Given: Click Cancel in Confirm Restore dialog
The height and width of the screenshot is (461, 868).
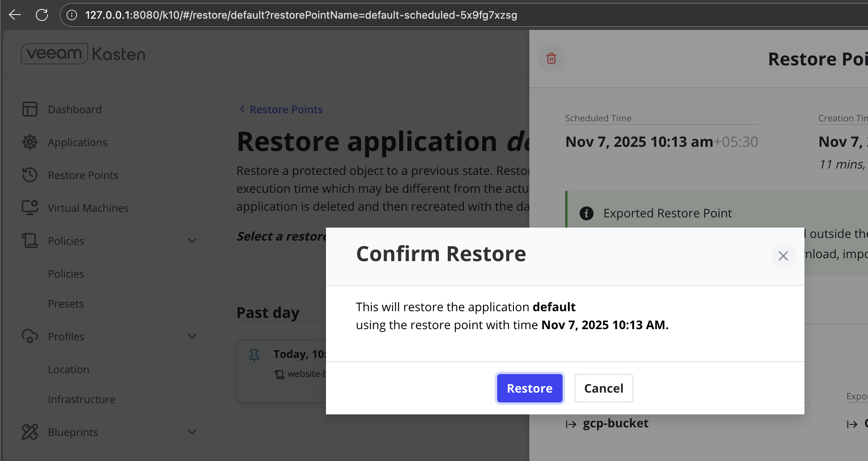Looking at the screenshot, I should tap(603, 388).
